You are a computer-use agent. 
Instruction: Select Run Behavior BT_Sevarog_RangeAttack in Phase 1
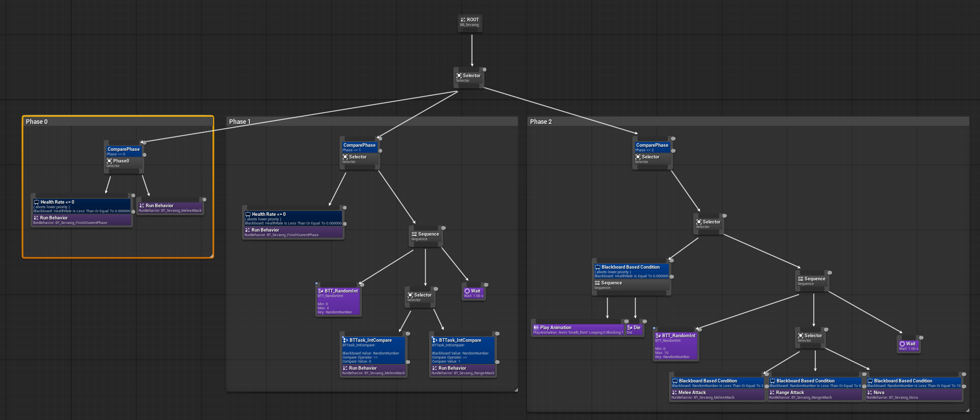point(463,370)
